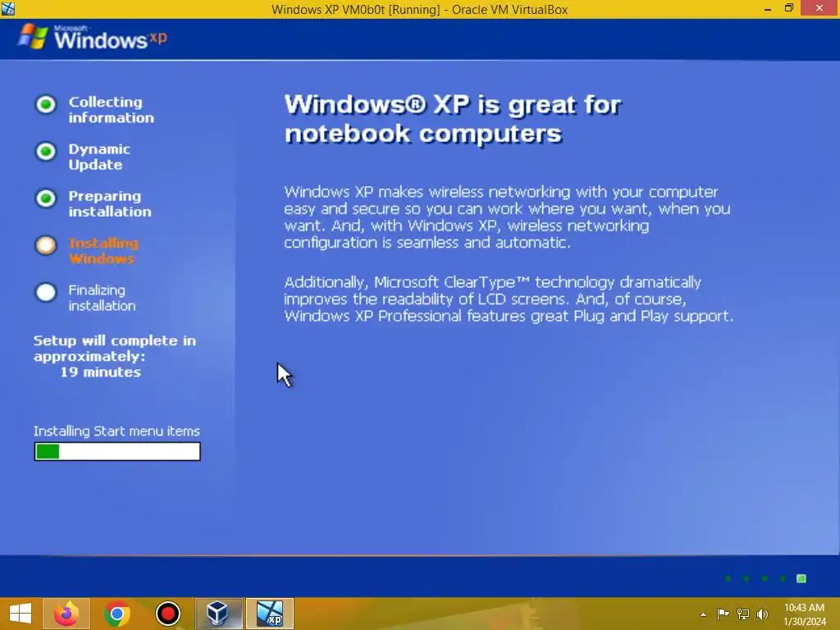The height and width of the screenshot is (630, 840).
Task: Click the VirtualBox window title text
Action: pyautogui.click(x=419, y=9)
